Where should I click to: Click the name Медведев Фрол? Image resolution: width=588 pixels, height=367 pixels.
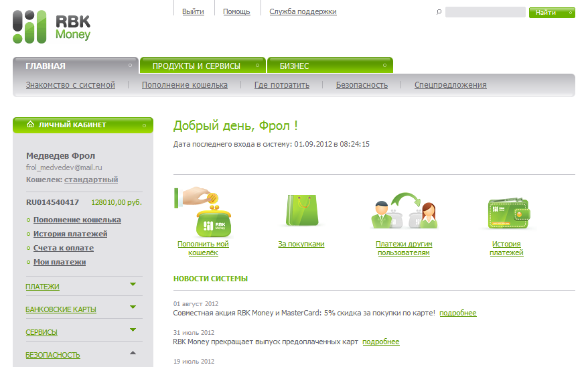click(x=60, y=155)
